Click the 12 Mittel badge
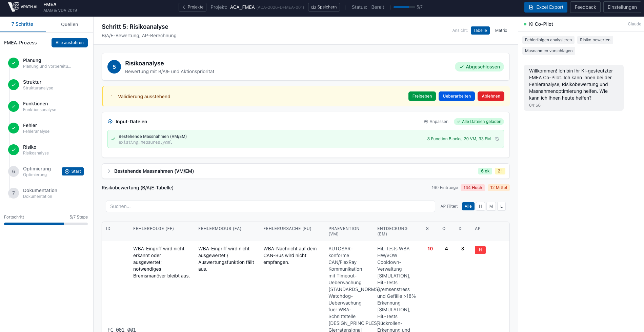Image resolution: width=644 pixels, height=332 pixels. tap(499, 188)
